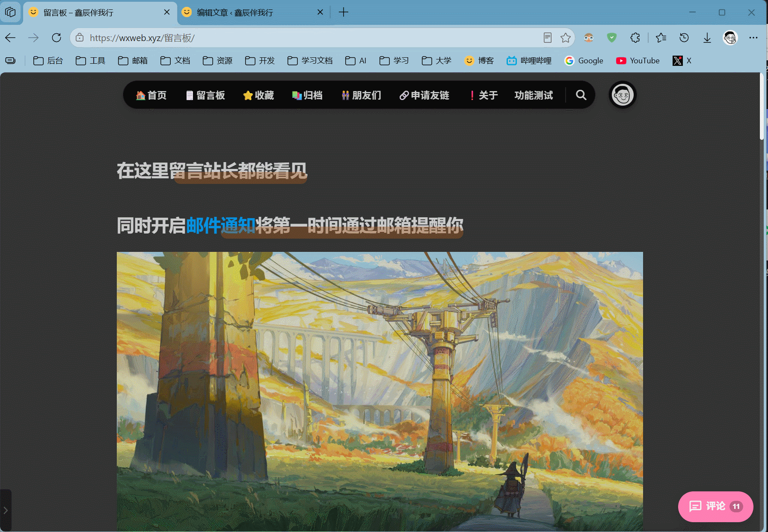Open 申请友链 in the site navigation
This screenshot has width=768, height=532.
424,95
